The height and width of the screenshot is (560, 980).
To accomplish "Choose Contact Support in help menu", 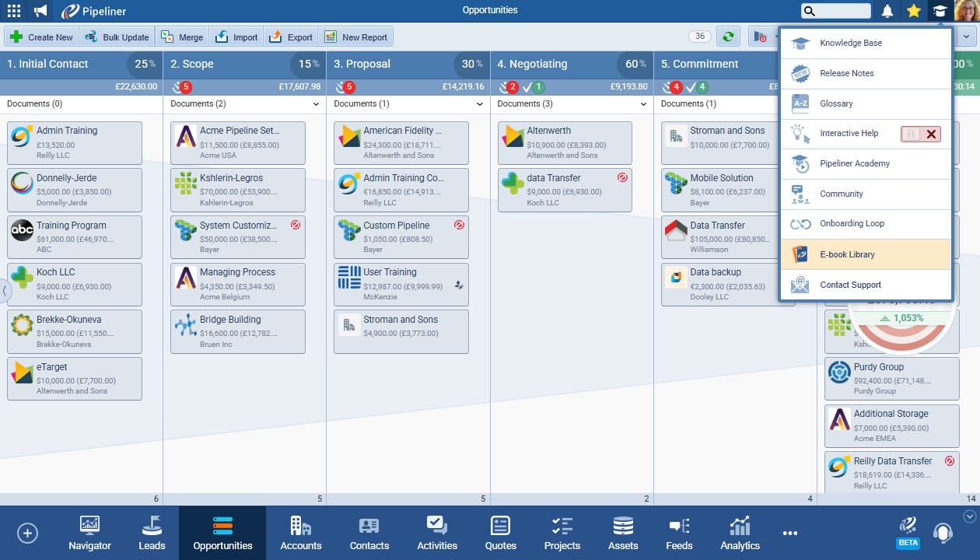I will pyautogui.click(x=850, y=285).
